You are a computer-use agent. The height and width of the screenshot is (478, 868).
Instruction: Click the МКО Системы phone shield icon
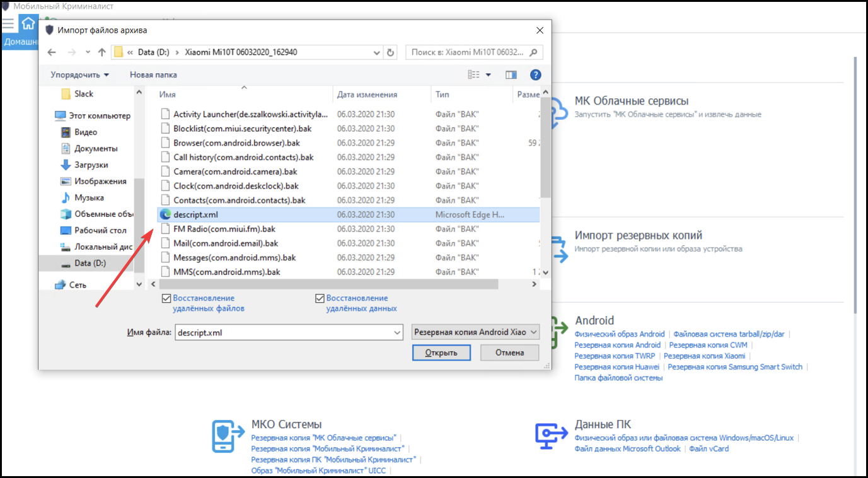(228, 436)
